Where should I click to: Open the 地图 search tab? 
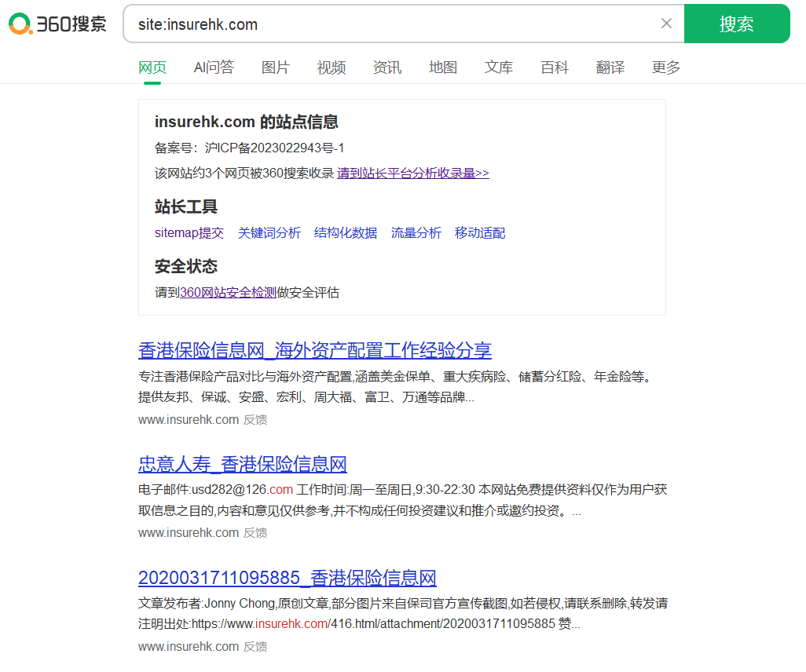442,68
